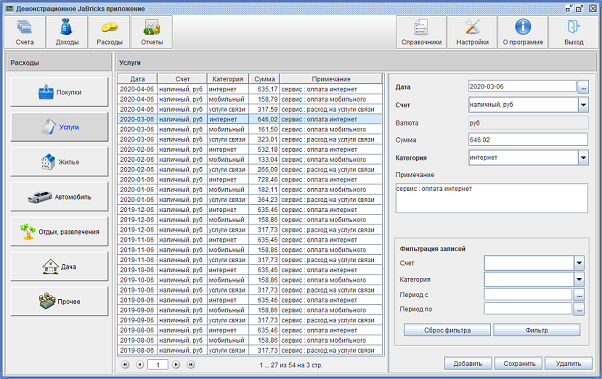Click the Выход exit door icon

[x=574, y=27]
